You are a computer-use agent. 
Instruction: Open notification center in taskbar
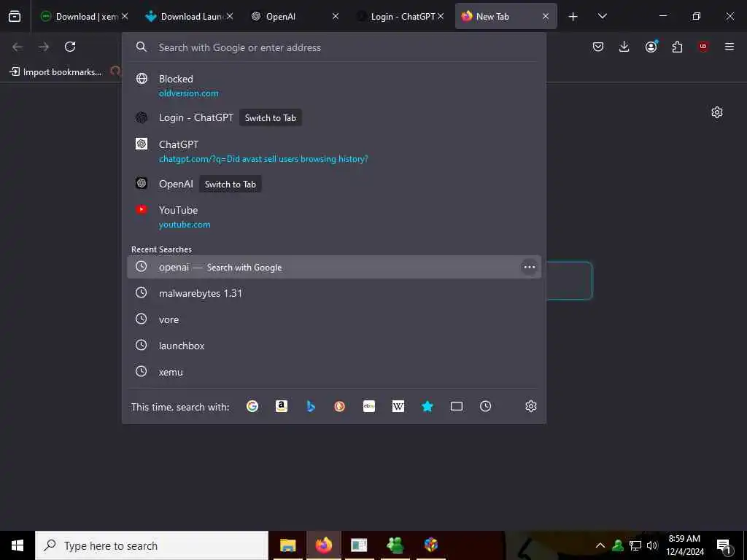point(724,545)
